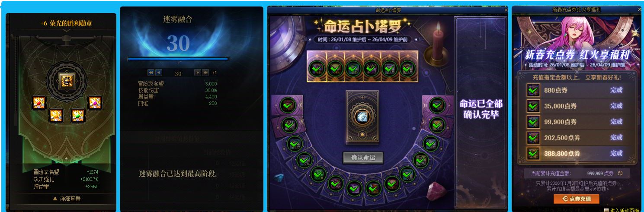Click the reset refresh icon beside 30
The height and width of the screenshot is (212, 644).
click(214, 73)
